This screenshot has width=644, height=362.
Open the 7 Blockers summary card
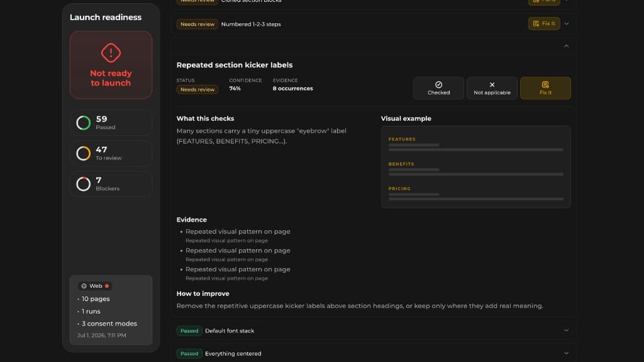[111, 184]
